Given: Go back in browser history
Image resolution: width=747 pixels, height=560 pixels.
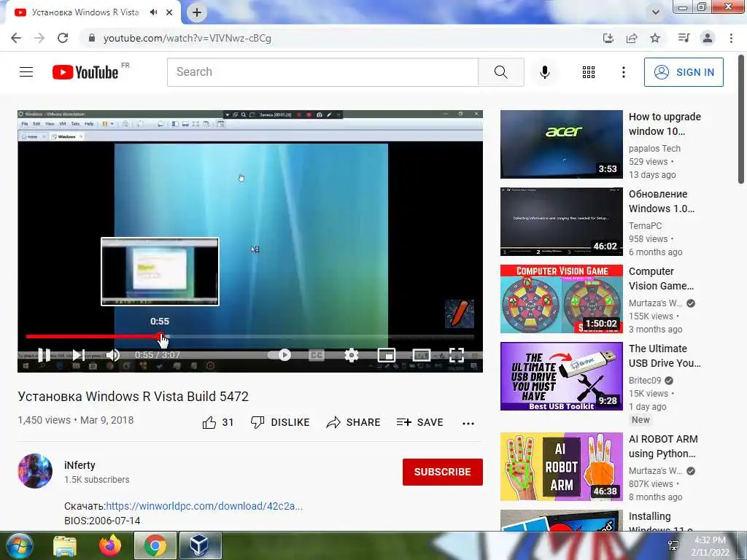Looking at the screenshot, I should [16, 38].
